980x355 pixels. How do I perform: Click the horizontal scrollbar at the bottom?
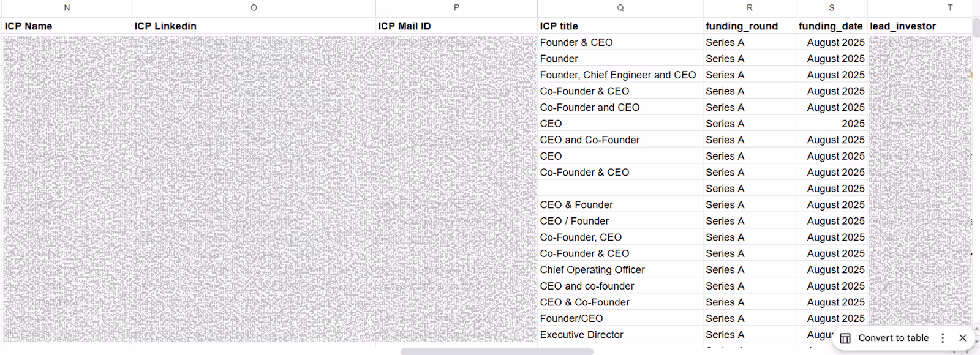point(496,350)
